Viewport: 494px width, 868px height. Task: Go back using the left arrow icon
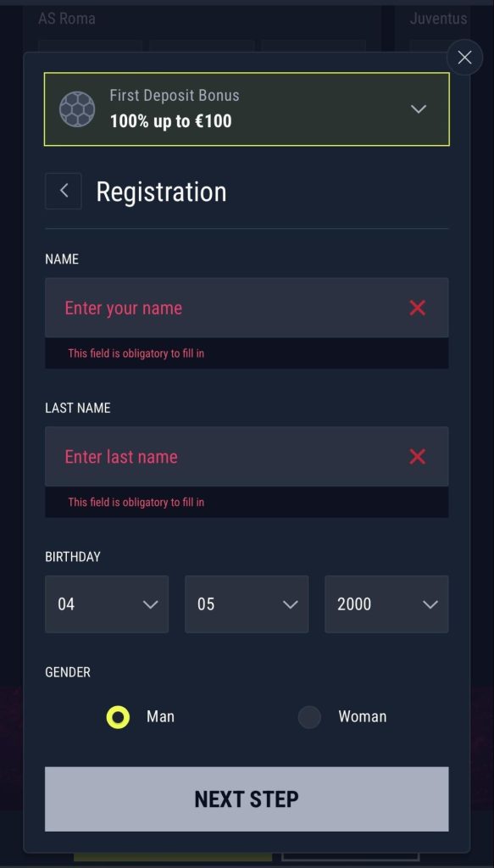click(64, 191)
